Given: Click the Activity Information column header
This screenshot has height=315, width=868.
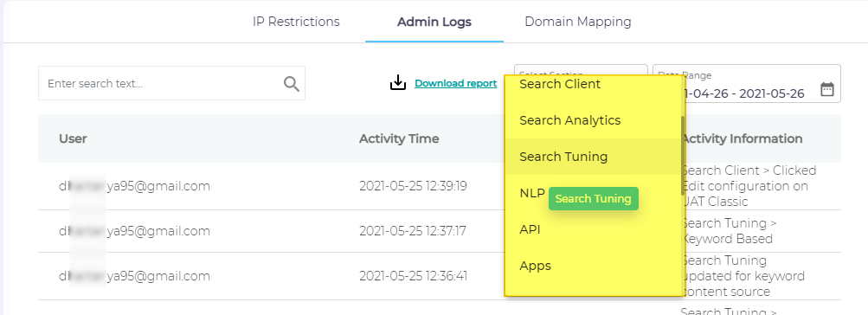Looking at the screenshot, I should point(742,138).
